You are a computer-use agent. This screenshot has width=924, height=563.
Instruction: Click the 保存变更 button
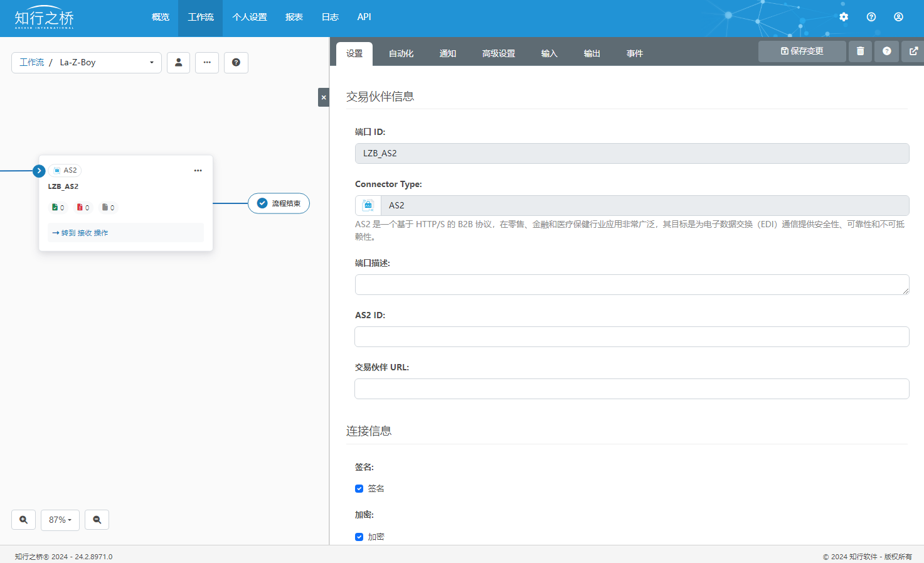point(802,51)
